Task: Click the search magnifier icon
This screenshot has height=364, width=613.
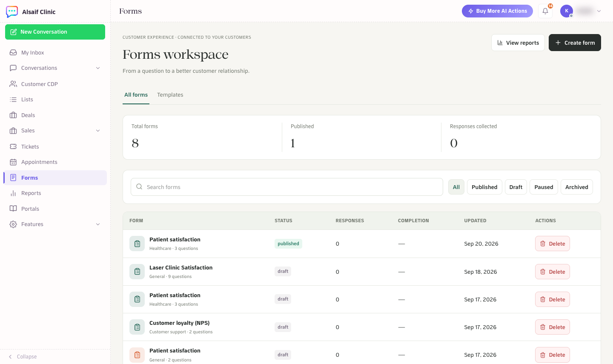Action: point(139,186)
